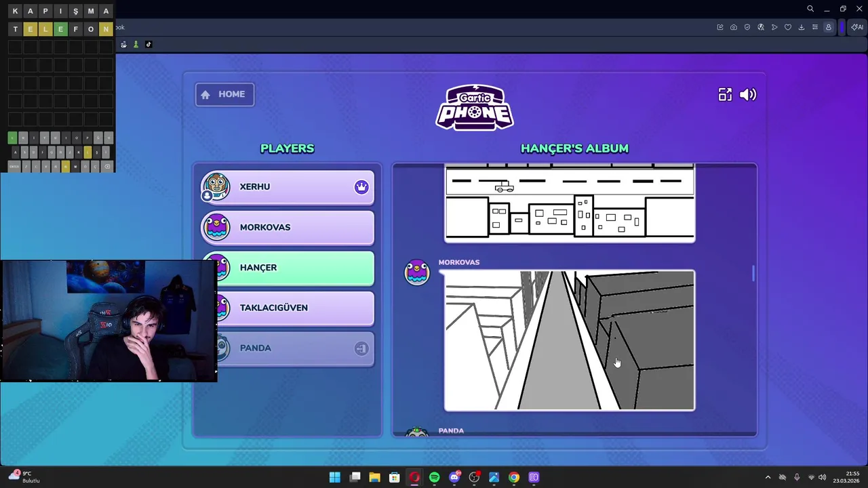868x488 pixels.
Task: Expand the system tray hidden icons chevron
Action: 768,477
